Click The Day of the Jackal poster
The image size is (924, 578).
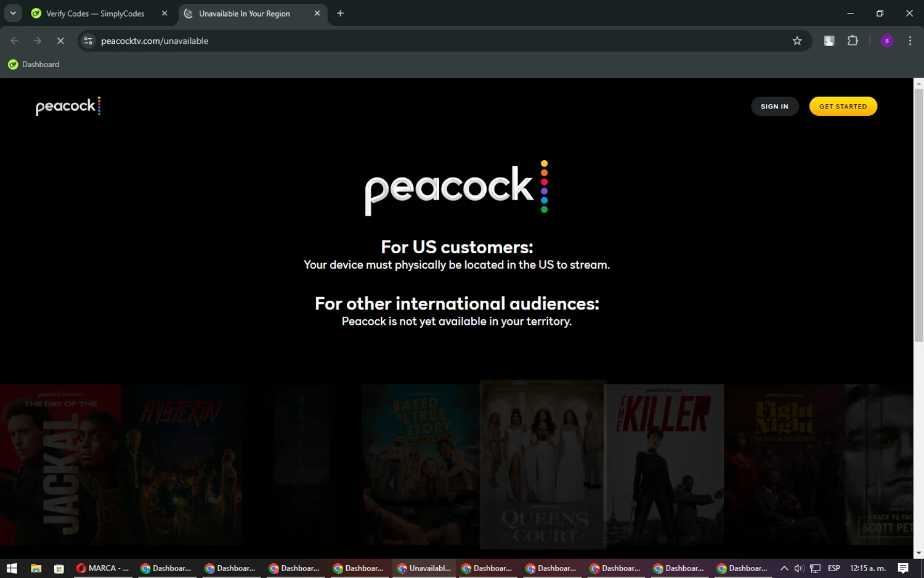pos(60,465)
